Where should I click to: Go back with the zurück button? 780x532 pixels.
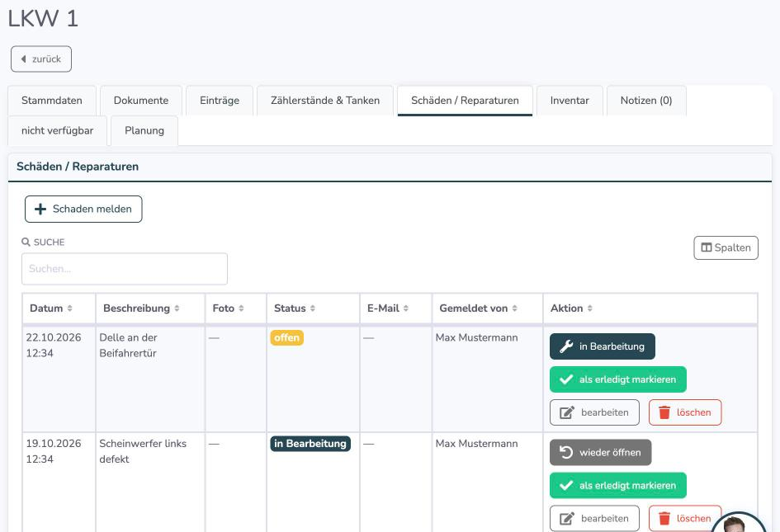[x=41, y=59]
